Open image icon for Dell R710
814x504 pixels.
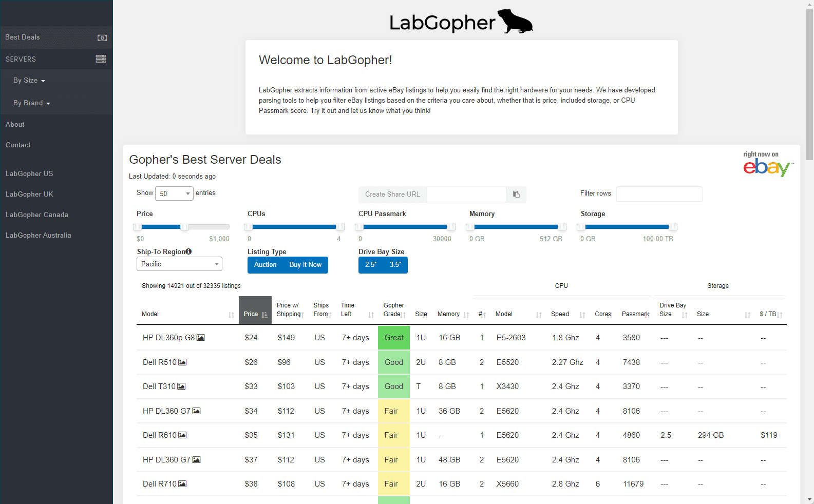[x=182, y=484]
